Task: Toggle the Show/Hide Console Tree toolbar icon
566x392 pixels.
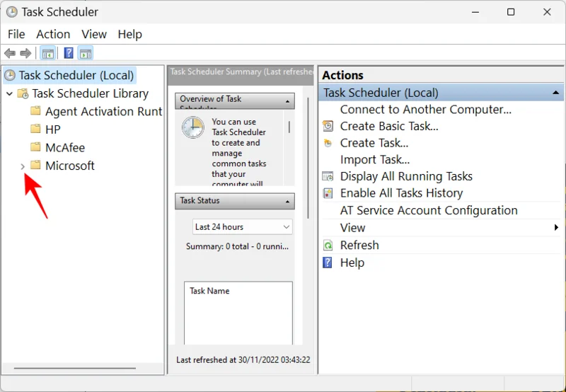Action: point(48,53)
